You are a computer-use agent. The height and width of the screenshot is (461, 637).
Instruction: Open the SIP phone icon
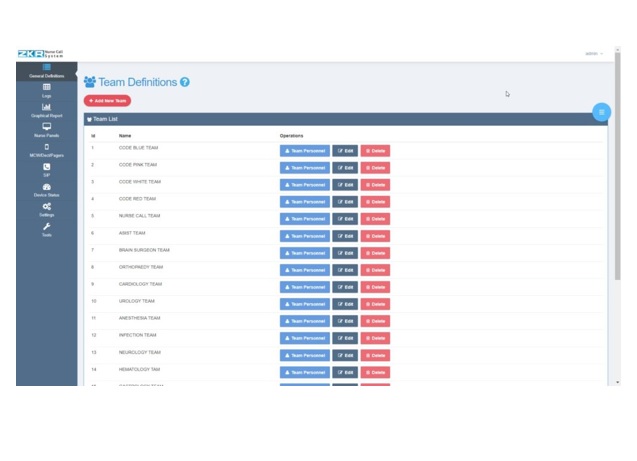tap(46, 167)
